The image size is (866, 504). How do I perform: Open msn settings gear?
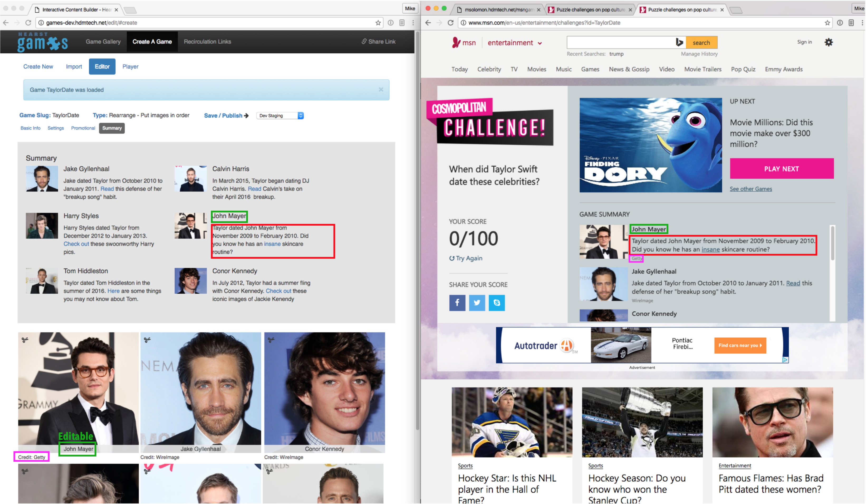pyautogui.click(x=829, y=42)
